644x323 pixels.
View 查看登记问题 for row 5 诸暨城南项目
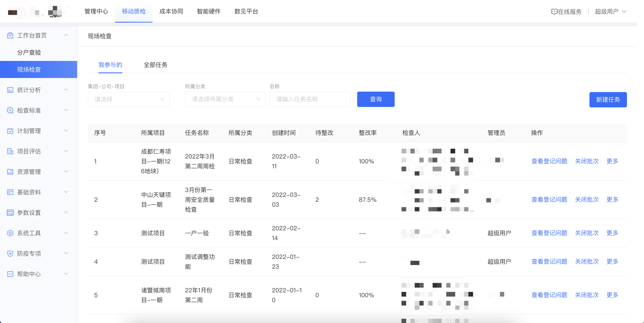549,295
